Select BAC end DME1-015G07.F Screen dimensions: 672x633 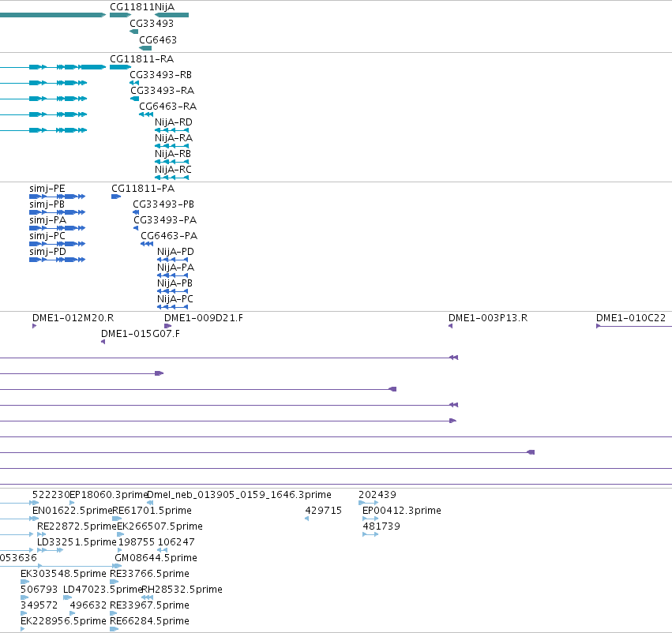(141, 334)
